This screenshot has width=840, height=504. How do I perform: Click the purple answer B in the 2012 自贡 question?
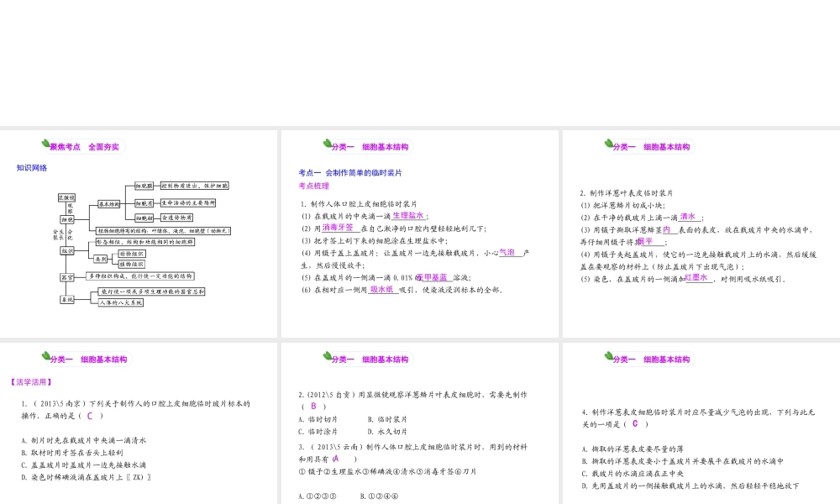point(313,406)
